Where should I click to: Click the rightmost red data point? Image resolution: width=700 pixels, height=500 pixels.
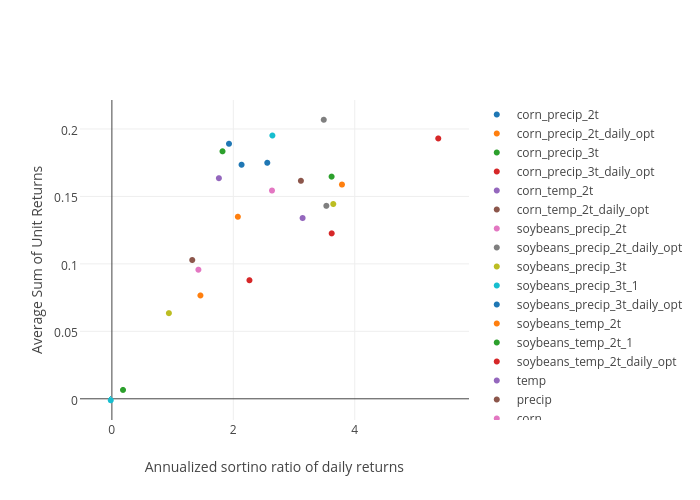pyautogui.click(x=438, y=138)
